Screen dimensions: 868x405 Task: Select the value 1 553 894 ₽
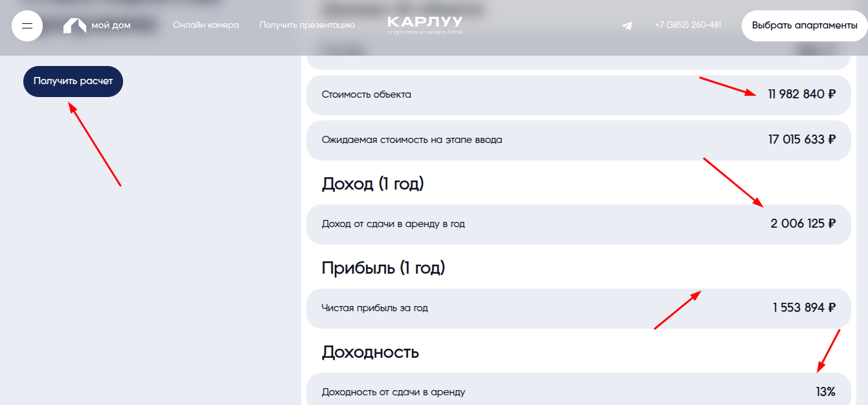804,308
